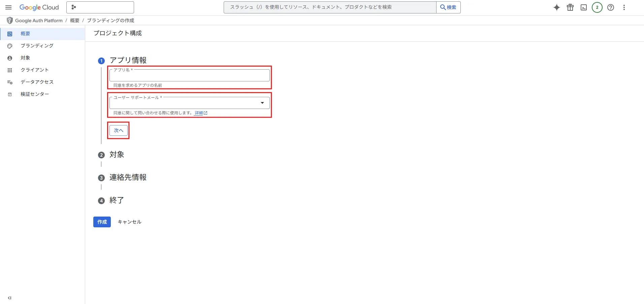Image resolution: width=644 pixels, height=304 pixels.
Task: Open the 詳細 help link
Action: [201, 113]
